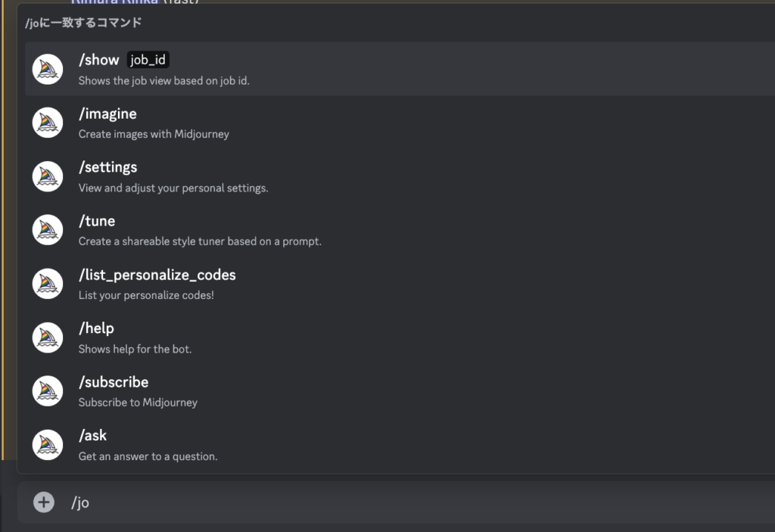This screenshot has height=532, width=775.
Task: Click the bot avatar next to /list_personalize_codes
Action: [48, 283]
